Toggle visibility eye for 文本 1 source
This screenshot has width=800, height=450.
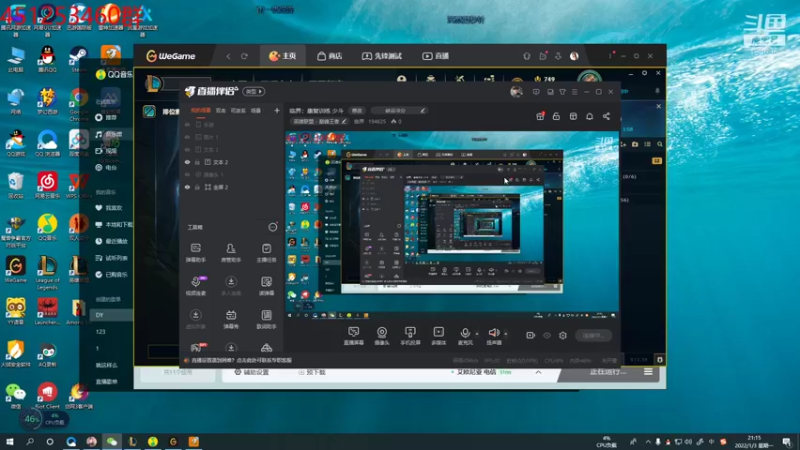[187, 149]
